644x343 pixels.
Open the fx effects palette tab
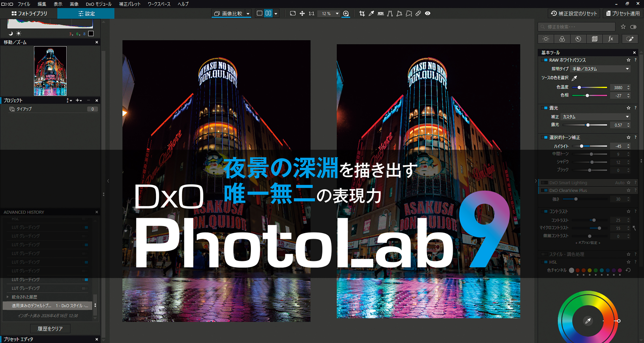point(611,39)
